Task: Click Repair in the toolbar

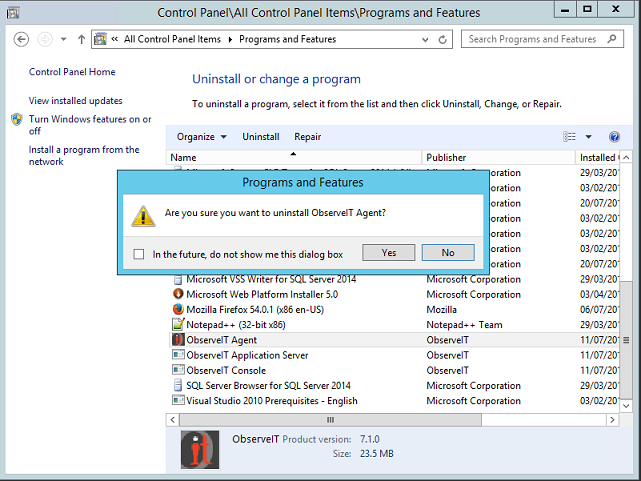Action: (307, 137)
